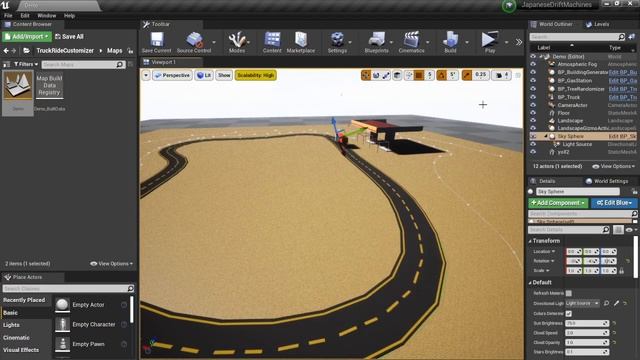This screenshot has height=360, width=640.
Task: Click the Scalability: High warning button
Action: (x=256, y=75)
